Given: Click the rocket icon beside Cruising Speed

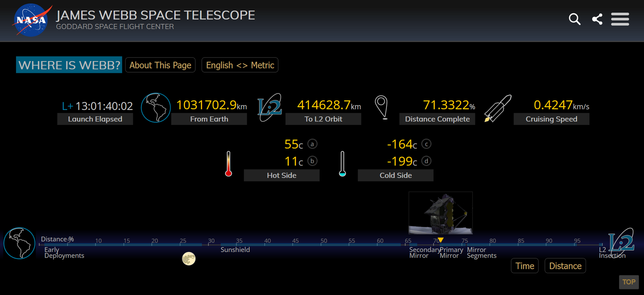Looking at the screenshot, I should click(497, 108).
